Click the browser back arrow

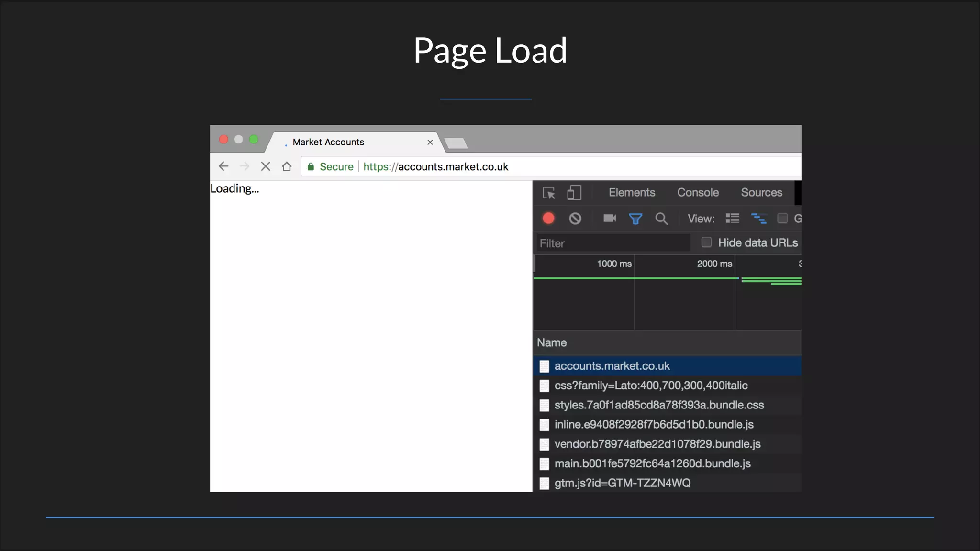tap(223, 166)
